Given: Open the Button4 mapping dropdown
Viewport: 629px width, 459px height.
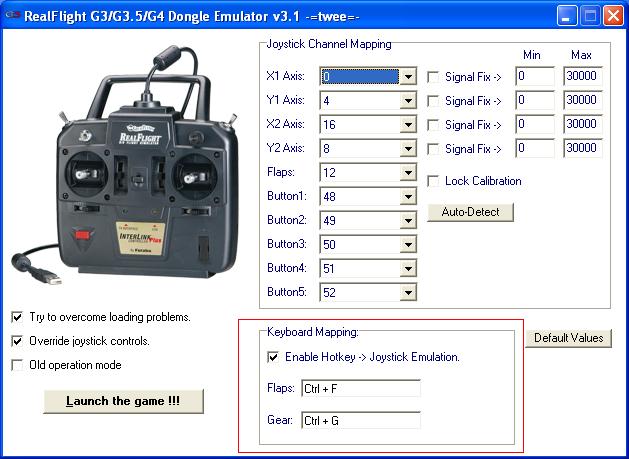Looking at the screenshot, I should (408, 268).
